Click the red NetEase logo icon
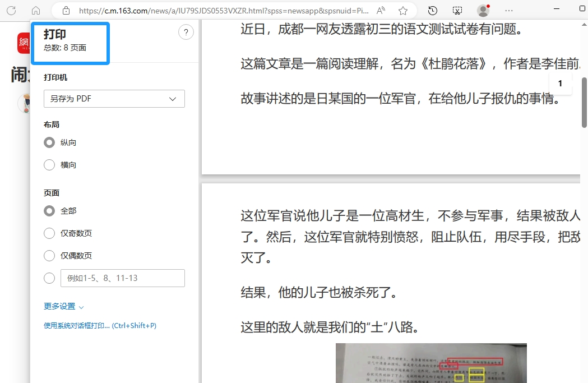Screen dimensions: 588x383 coord(23,43)
